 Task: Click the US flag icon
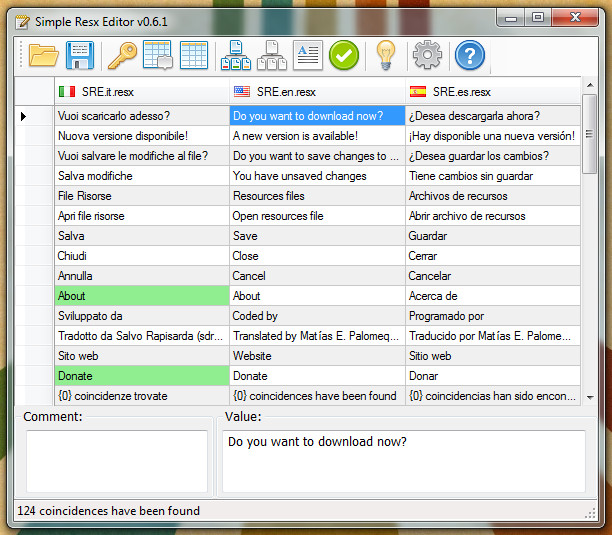click(242, 92)
